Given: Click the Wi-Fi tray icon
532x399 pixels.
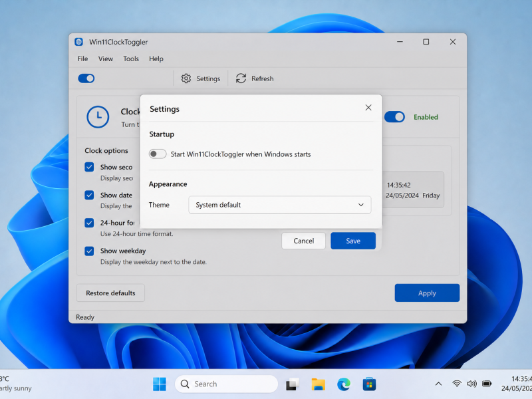Looking at the screenshot, I should pos(457,384).
